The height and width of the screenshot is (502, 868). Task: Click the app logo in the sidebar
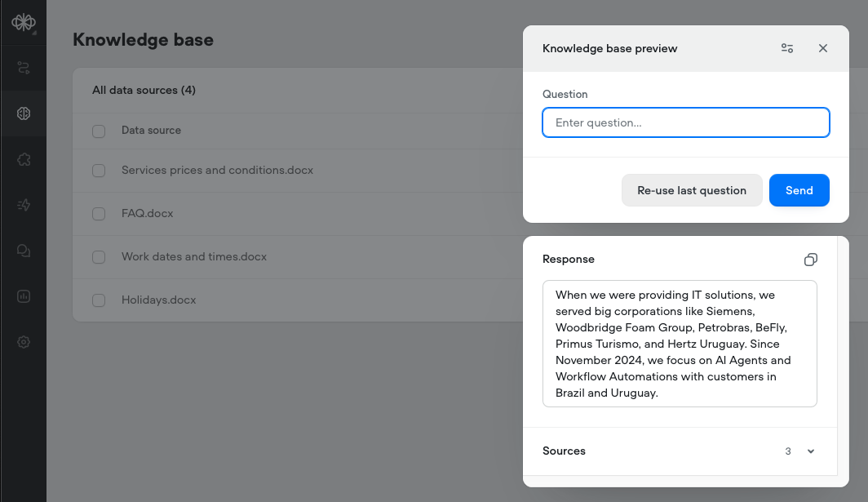23,23
